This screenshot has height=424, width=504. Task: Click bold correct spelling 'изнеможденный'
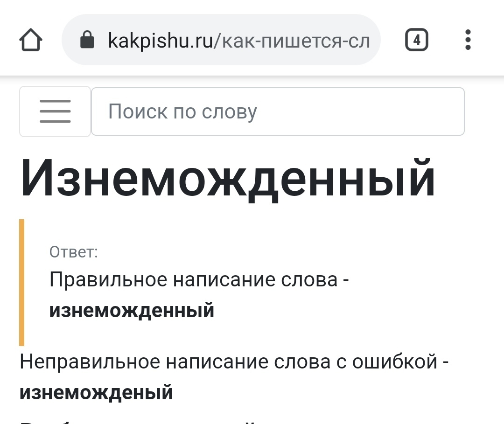tap(132, 310)
